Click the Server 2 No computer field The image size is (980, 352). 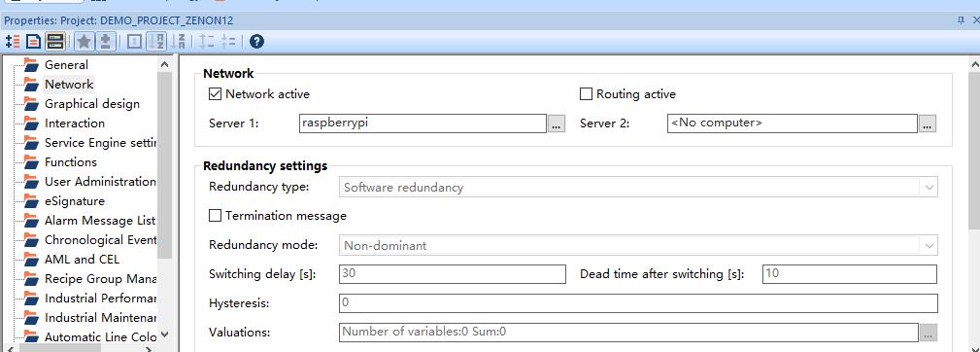coord(793,123)
